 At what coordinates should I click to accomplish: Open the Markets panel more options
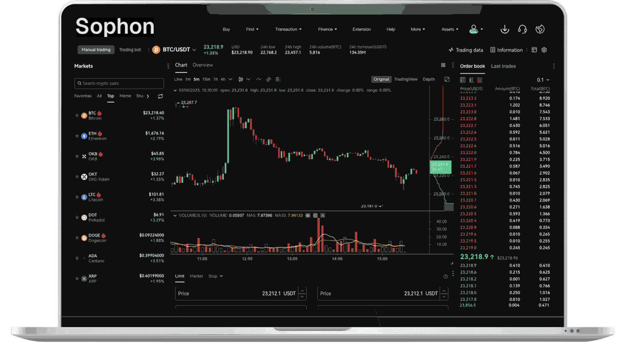168,66
